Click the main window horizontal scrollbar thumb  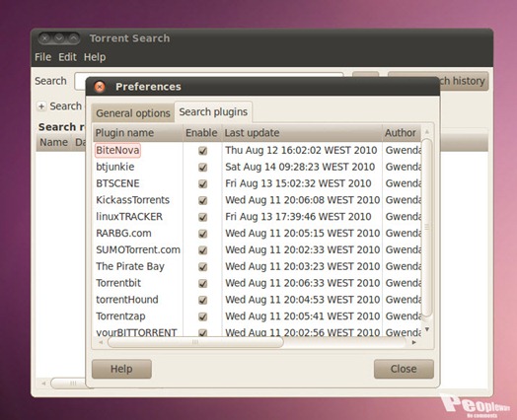pos(68,384)
